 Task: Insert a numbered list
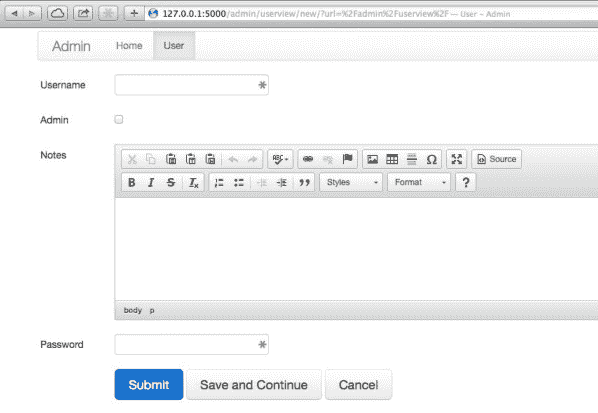(219, 182)
